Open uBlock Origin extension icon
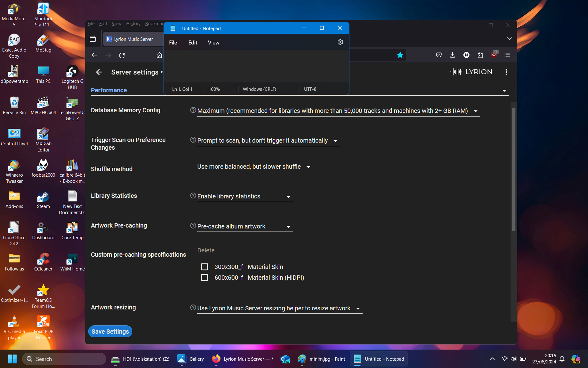The image size is (588, 368). coord(494,55)
